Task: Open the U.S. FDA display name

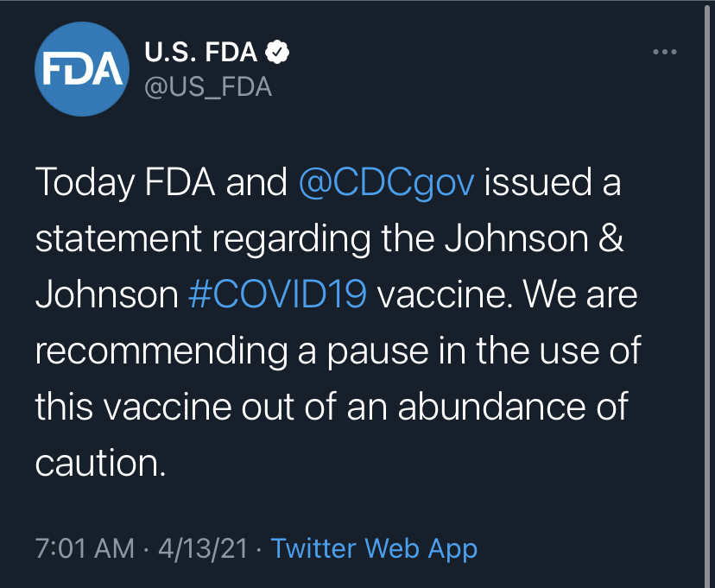Action: coord(200,53)
